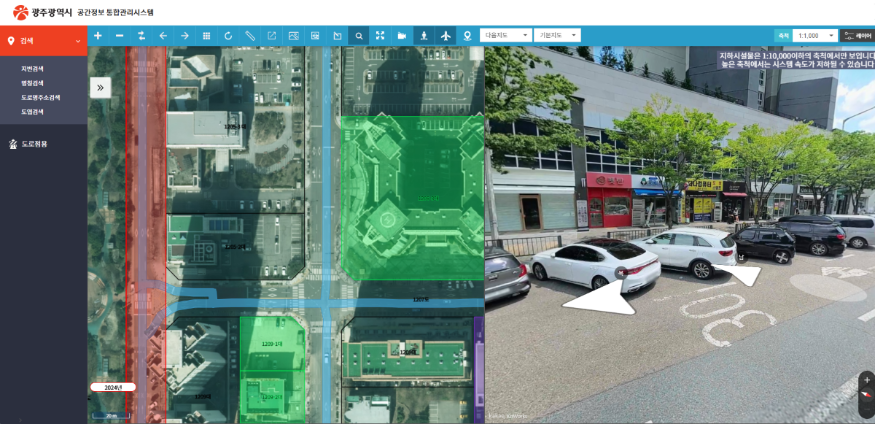Select the ruler measurement tool
Screen dimensions: 875x424
click(x=250, y=36)
